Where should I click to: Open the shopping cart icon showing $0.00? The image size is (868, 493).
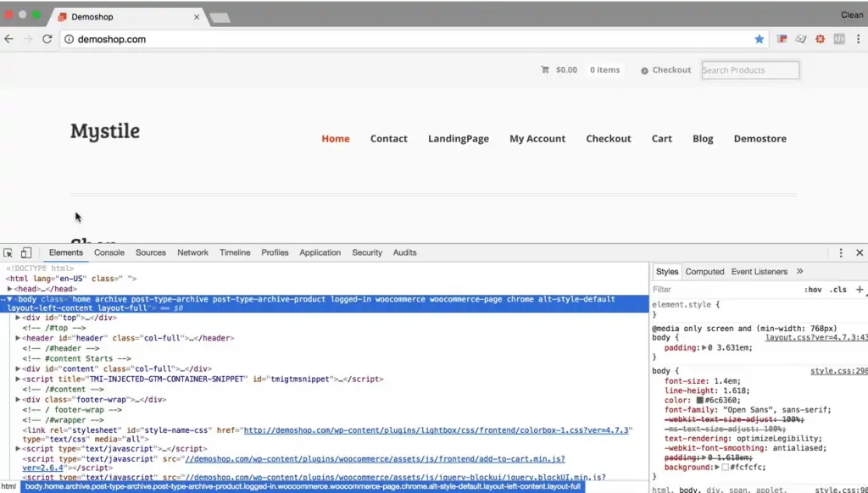[x=546, y=69]
